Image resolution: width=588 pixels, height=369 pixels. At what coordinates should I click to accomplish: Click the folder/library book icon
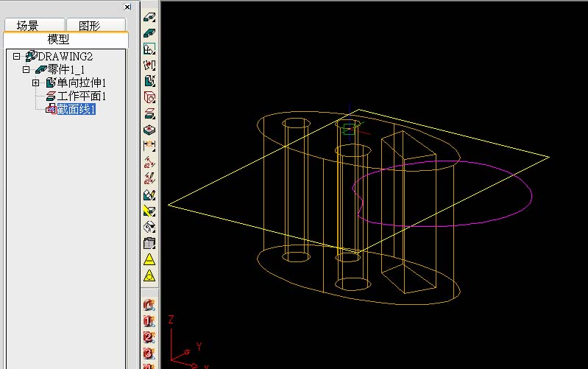149,243
